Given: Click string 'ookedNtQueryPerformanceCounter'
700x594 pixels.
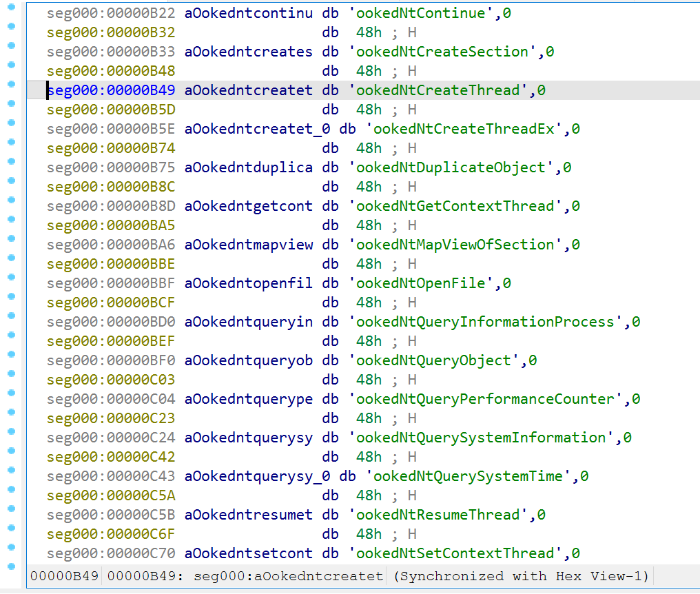Looking at the screenshot, I should pos(486,399).
